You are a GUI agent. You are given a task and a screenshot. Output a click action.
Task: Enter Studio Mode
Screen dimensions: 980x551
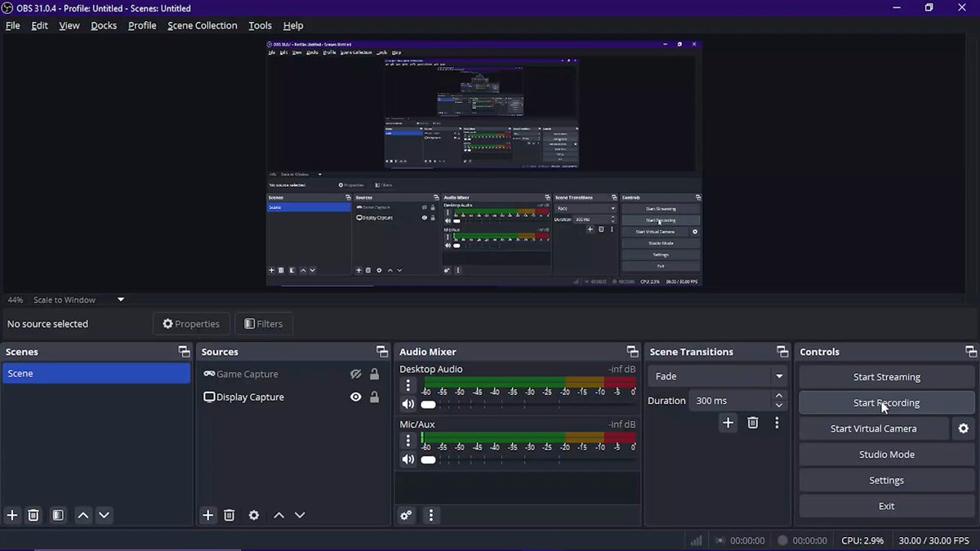pyautogui.click(x=886, y=455)
